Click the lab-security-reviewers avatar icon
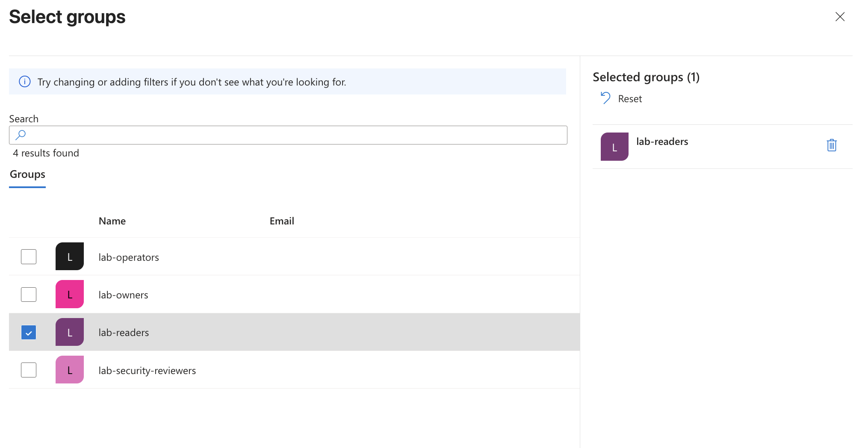Viewport: 868px width, 448px height. (x=70, y=370)
